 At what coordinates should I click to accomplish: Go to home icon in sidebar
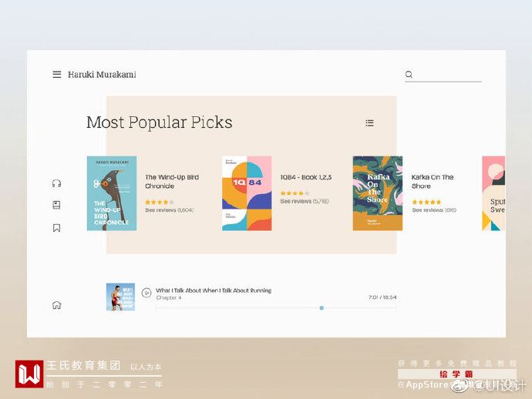(56, 305)
